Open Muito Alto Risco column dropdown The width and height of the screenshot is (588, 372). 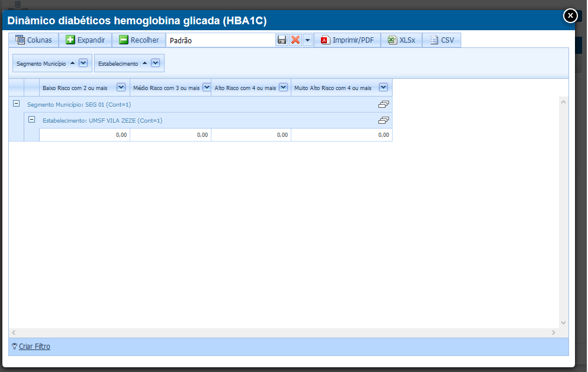[383, 88]
